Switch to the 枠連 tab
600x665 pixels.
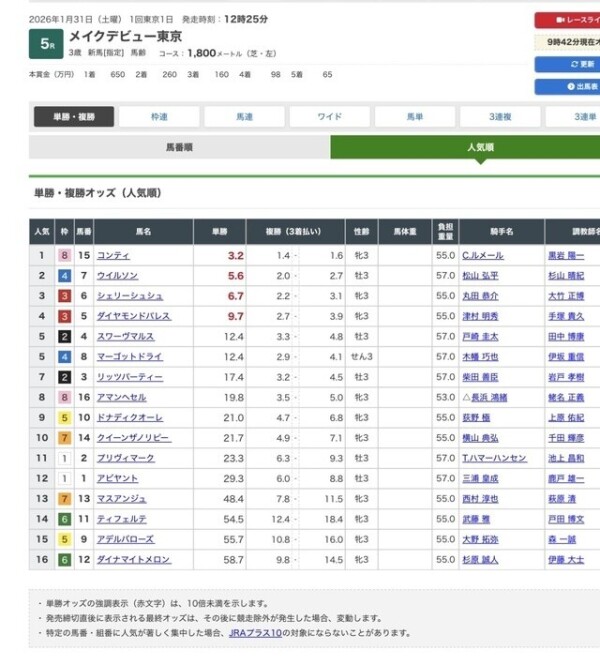coord(159,117)
